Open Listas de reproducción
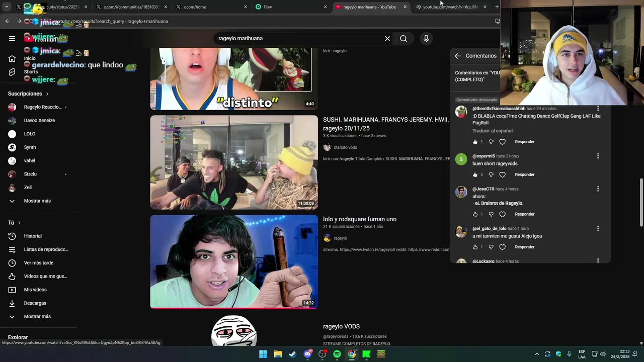 (x=38, y=249)
